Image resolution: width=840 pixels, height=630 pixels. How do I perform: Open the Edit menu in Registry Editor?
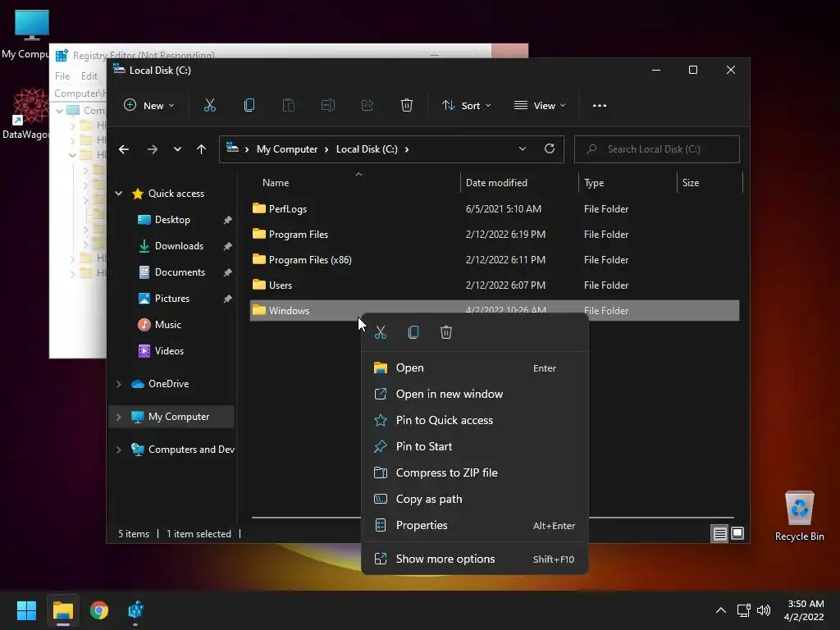(x=89, y=76)
